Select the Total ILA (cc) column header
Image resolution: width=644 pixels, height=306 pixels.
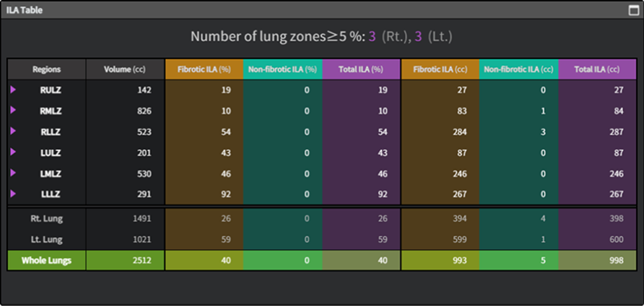click(597, 69)
